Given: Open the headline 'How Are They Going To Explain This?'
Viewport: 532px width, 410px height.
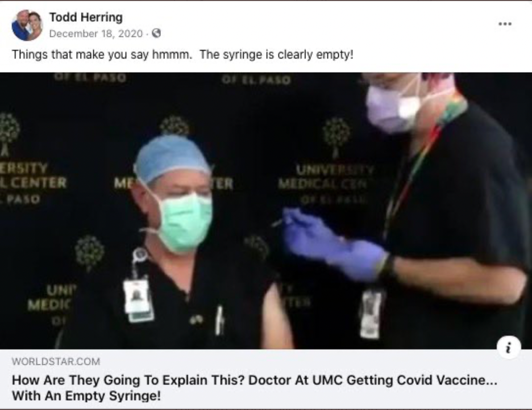Looking at the screenshot, I should tap(128, 380).
